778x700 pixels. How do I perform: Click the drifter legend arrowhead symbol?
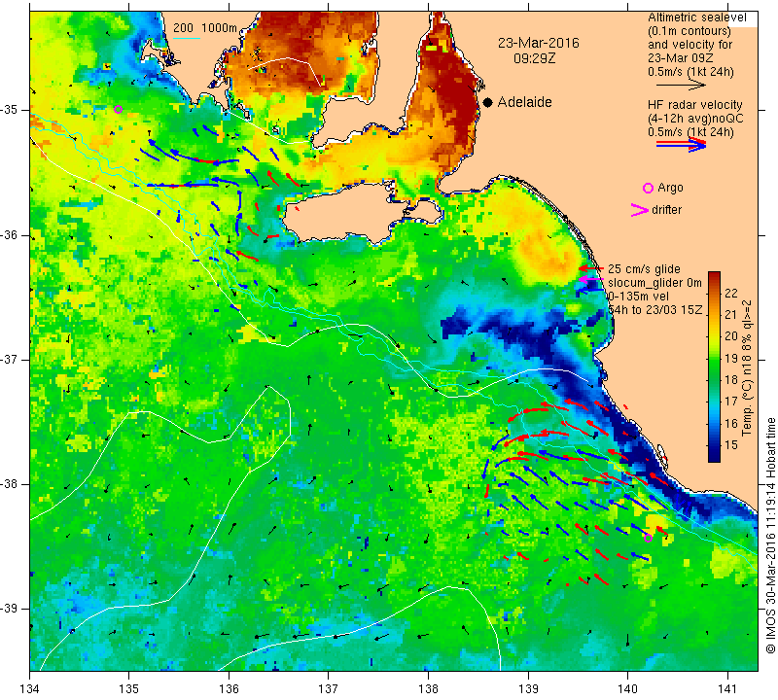click(x=640, y=210)
